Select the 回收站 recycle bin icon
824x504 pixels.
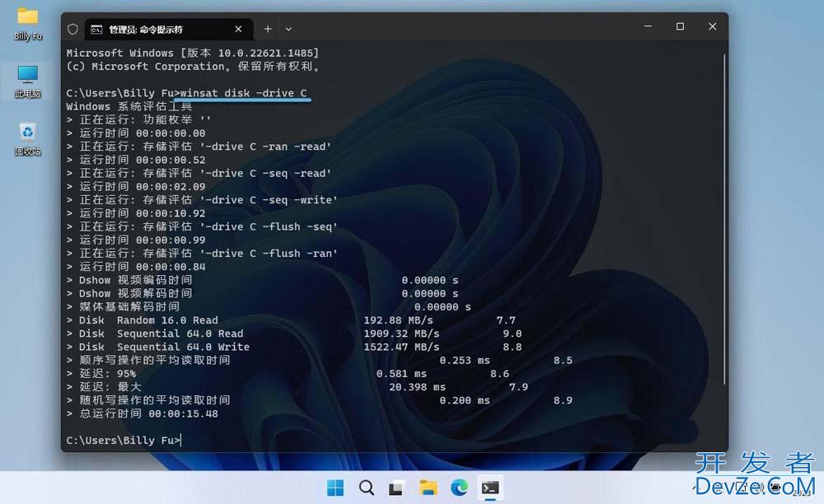pos(27,140)
